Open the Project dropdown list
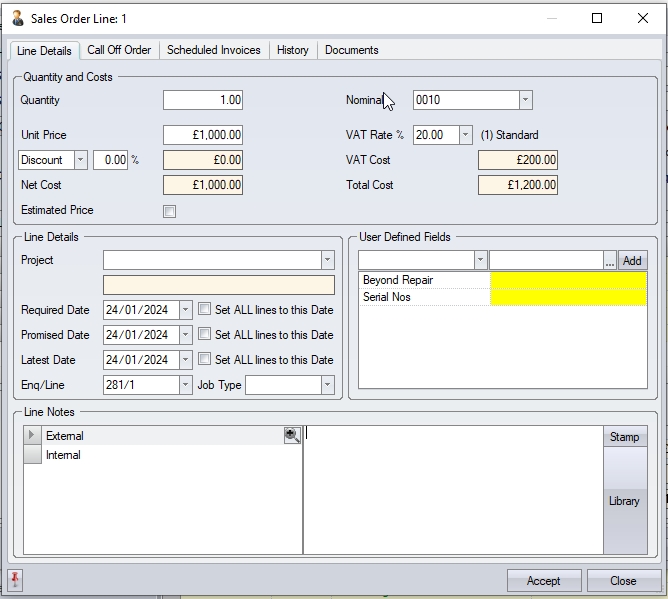The width and height of the screenshot is (668, 599). point(327,260)
